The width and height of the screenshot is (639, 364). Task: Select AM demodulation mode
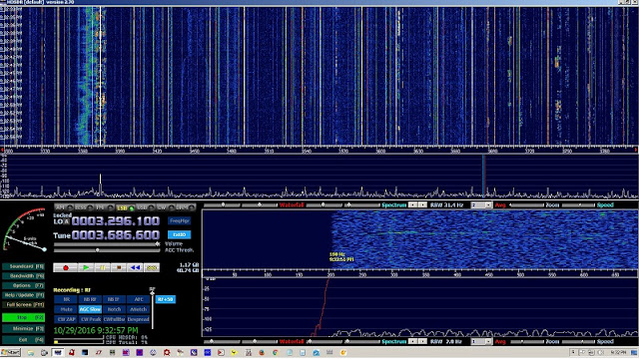click(64, 207)
